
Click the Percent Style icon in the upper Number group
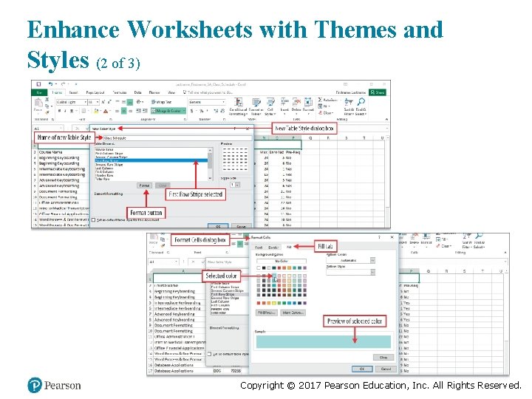click(x=201, y=111)
